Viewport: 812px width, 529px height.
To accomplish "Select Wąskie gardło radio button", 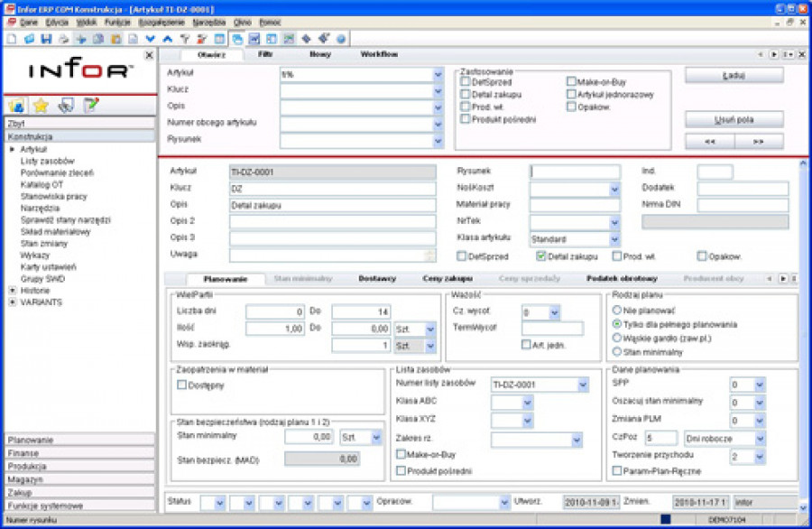I will [616, 338].
